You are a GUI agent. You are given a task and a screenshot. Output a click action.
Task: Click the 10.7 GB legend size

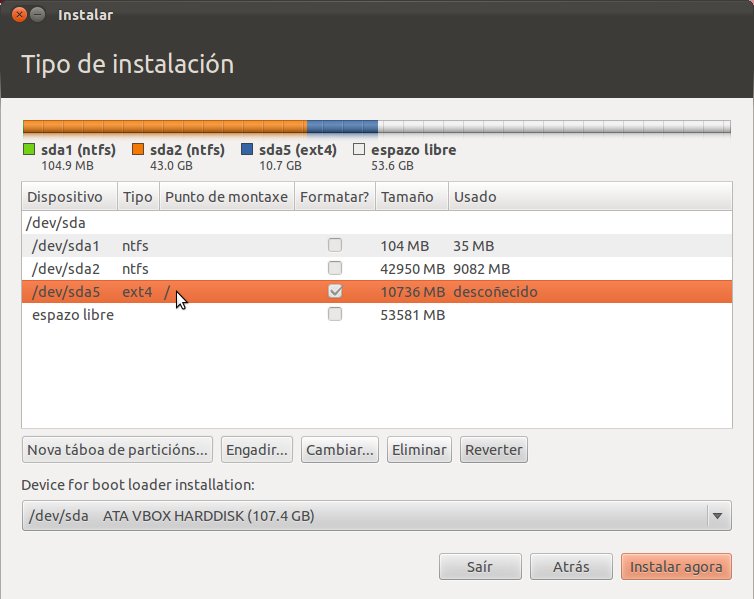[x=280, y=166]
